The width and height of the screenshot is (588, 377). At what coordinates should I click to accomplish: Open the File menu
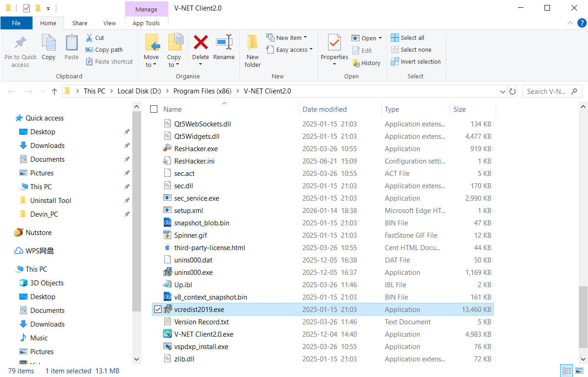click(x=16, y=23)
